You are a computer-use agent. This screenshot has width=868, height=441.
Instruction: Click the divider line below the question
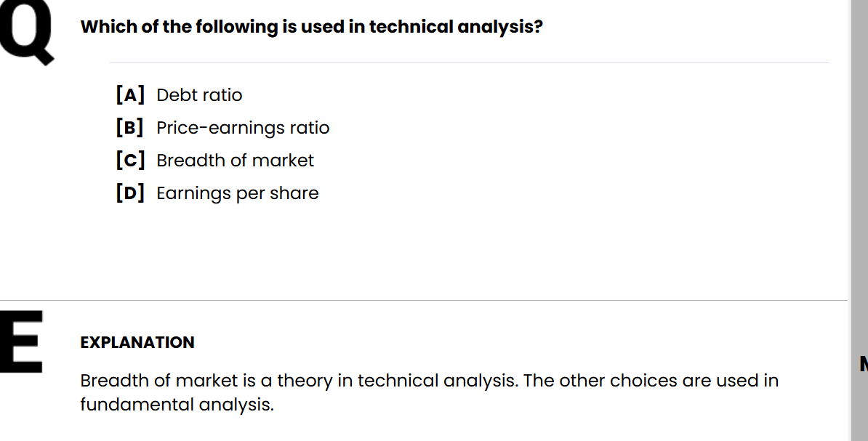(469, 63)
